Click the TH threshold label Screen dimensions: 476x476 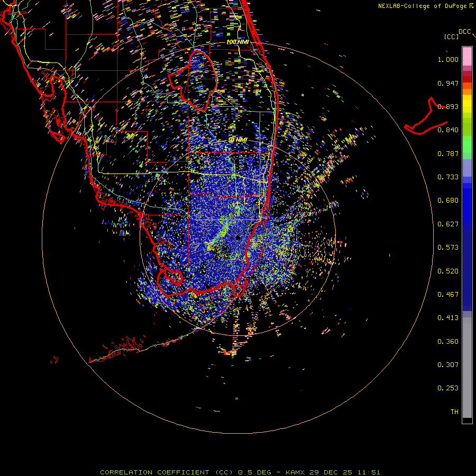(454, 412)
